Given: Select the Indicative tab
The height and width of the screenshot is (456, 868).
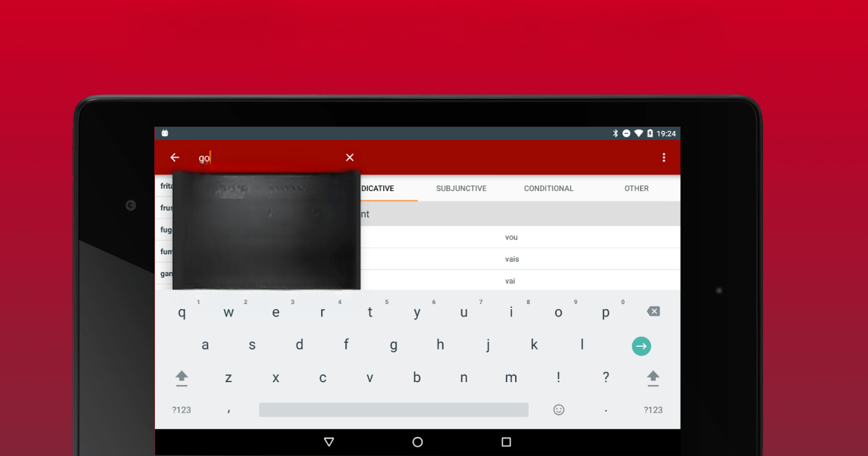Looking at the screenshot, I should coord(377,188).
